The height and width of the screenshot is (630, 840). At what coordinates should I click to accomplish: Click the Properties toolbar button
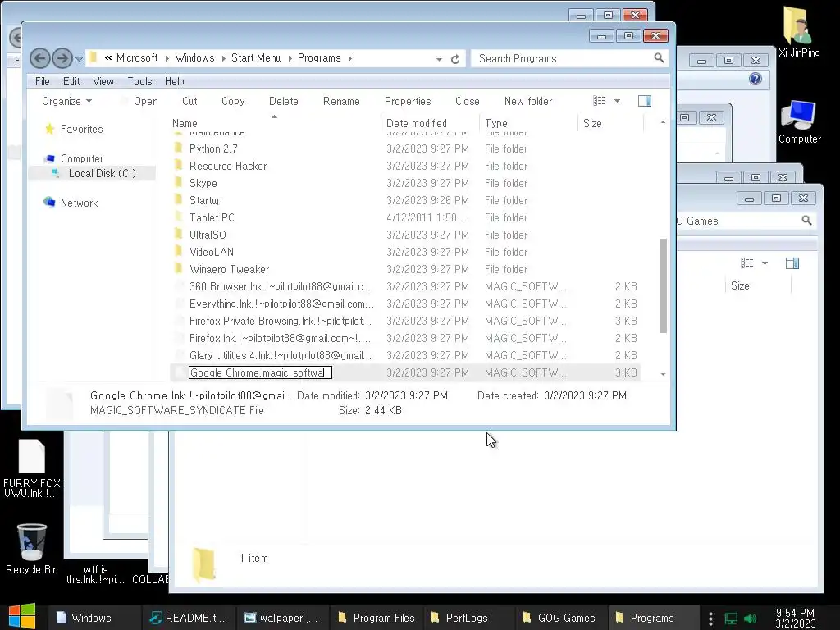click(x=408, y=101)
